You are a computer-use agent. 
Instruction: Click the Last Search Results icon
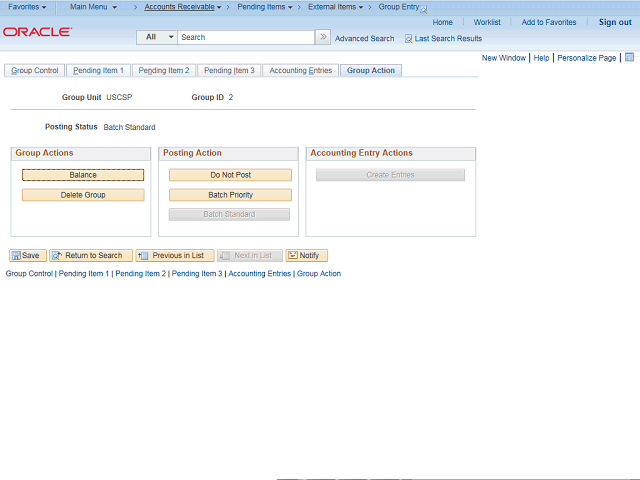click(408, 39)
